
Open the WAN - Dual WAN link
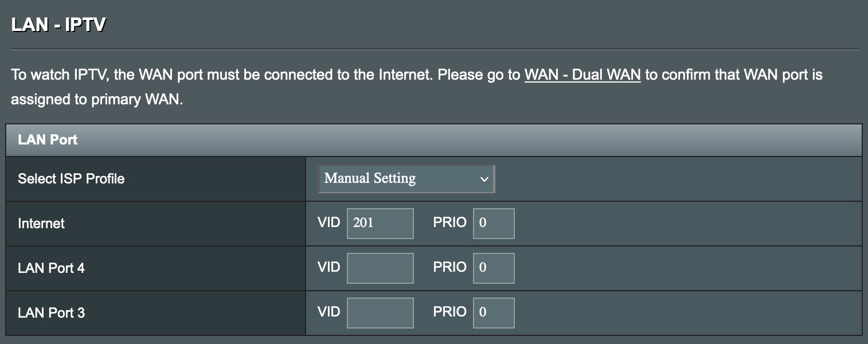pos(582,75)
